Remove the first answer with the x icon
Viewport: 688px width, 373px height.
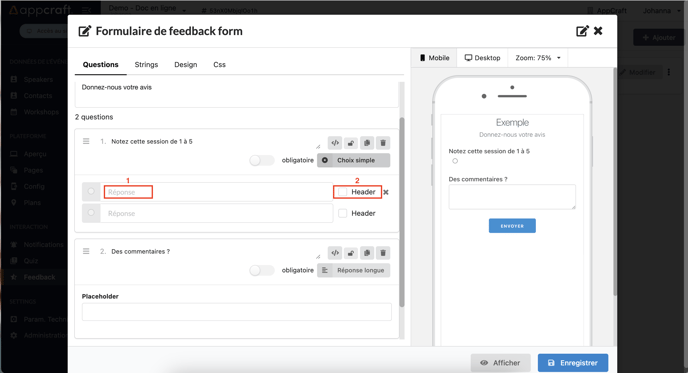tap(386, 192)
